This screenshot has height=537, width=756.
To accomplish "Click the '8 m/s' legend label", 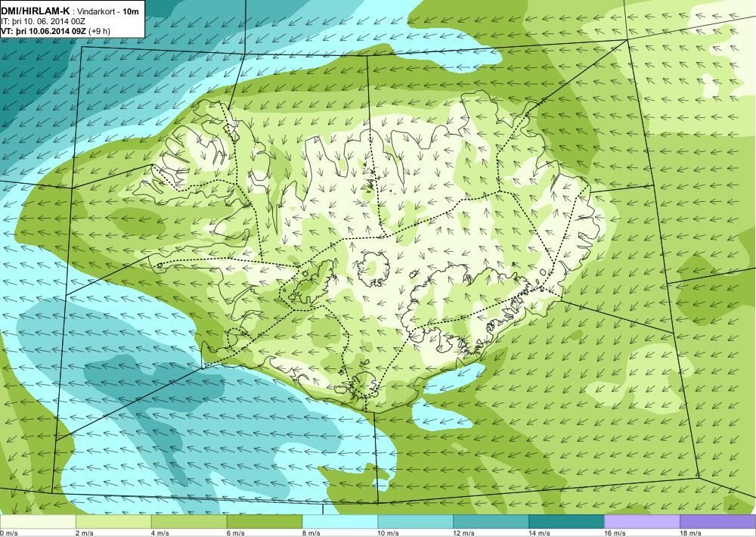I will click(311, 533).
